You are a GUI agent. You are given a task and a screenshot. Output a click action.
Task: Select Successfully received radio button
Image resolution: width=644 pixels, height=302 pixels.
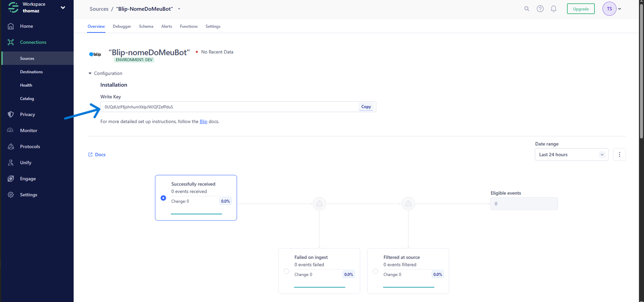[x=163, y=198]
